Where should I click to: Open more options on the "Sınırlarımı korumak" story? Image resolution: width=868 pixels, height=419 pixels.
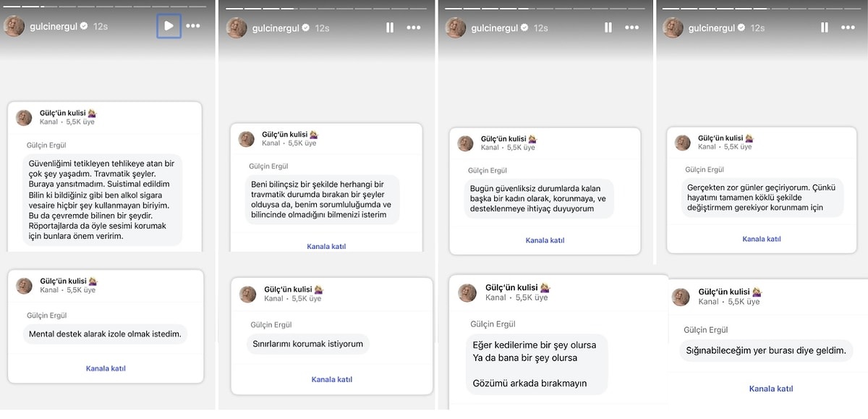413,27
